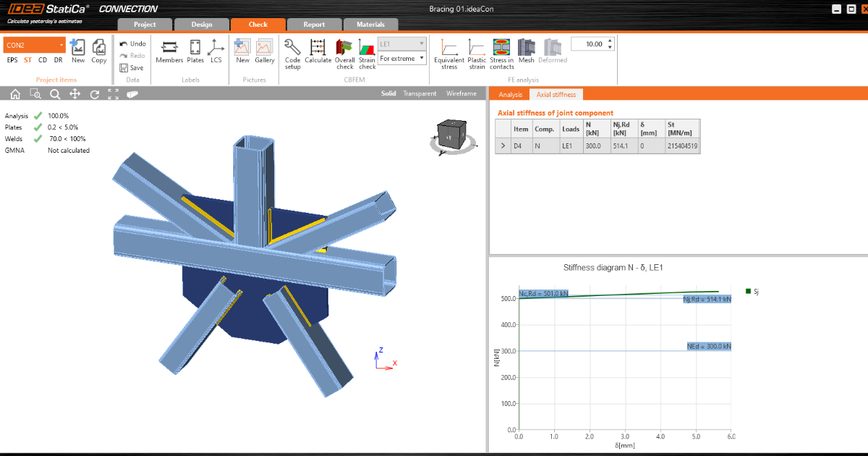Screen dimensions: 868x456
Task: Open the CON2 project item dropdown
Action: tap(61, 45)
